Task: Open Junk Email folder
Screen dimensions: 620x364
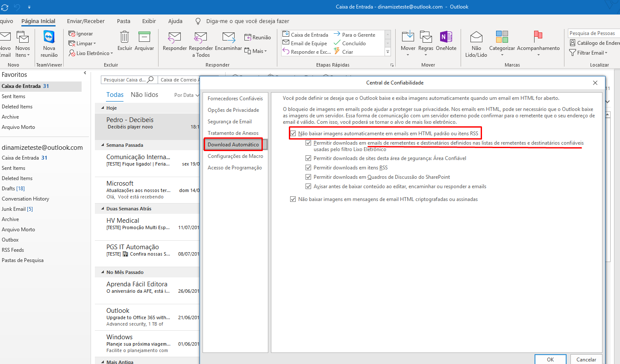Action: (17, 209)
